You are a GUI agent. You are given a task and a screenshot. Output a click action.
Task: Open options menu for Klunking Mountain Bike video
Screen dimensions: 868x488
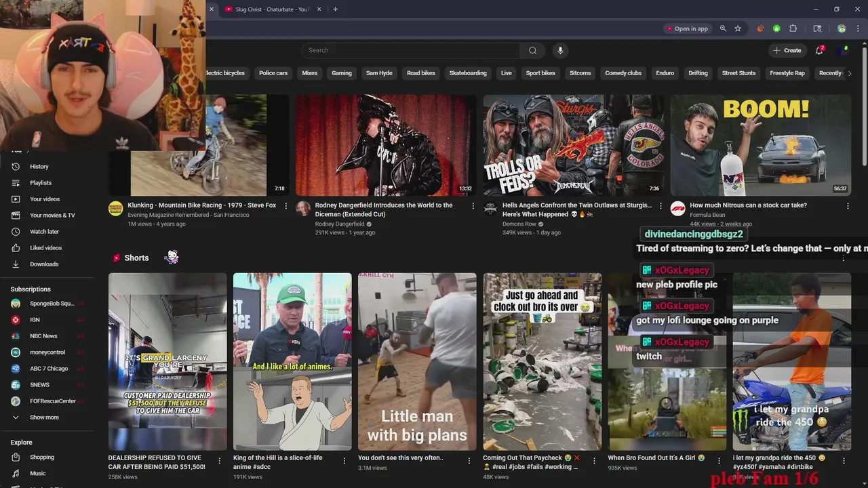[x=285, y=205]
